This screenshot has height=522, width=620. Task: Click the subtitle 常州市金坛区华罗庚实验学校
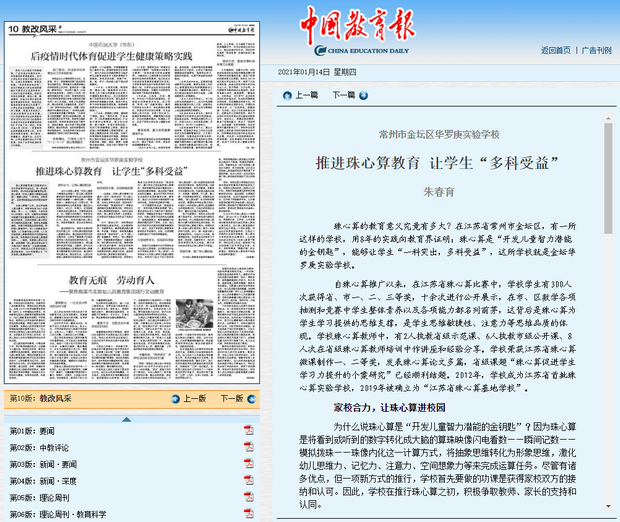(x=439, y=134)
